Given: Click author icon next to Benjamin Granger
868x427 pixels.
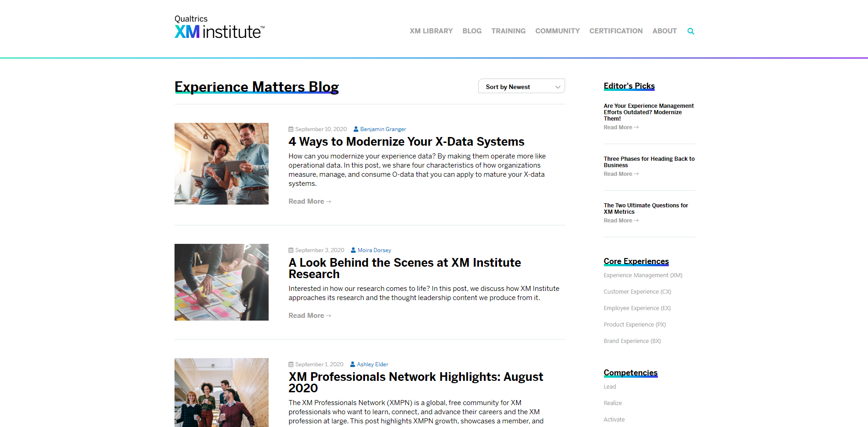Looking at the screenshot, I should click(x=356, y=129).
